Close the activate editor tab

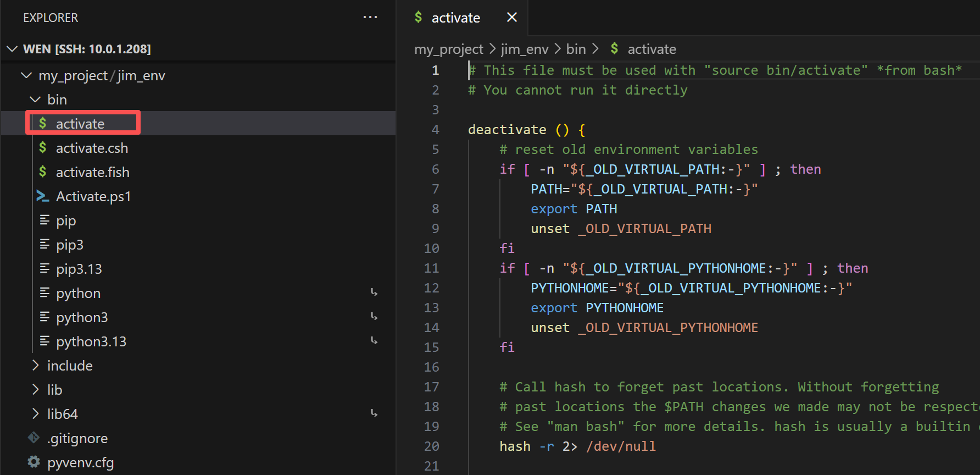pyautogui.click(x=512, y=18)
